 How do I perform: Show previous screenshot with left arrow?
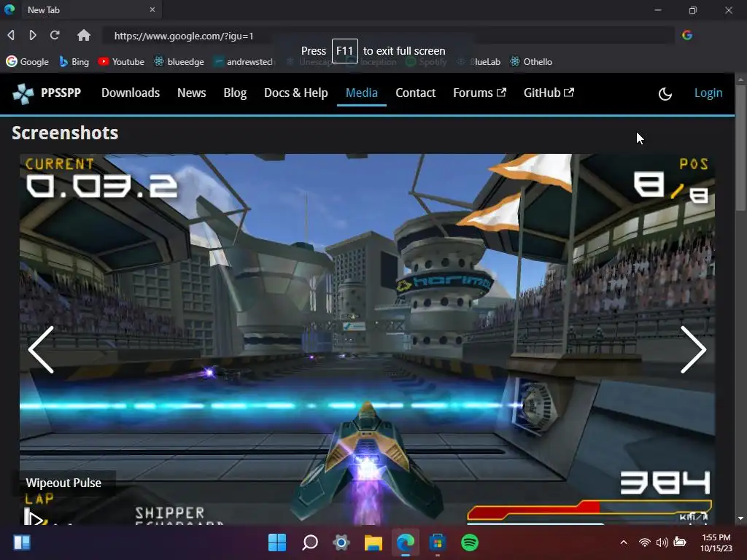(42, 349)
